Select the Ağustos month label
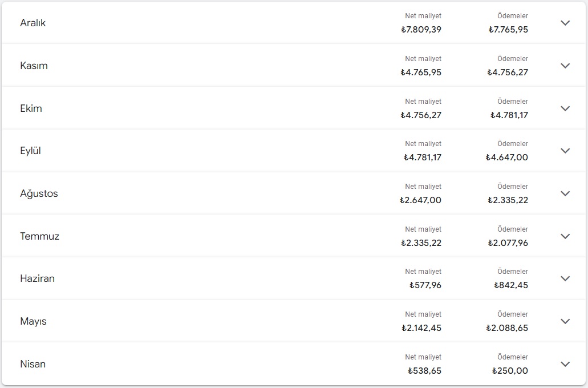 [x=39, y=193]
